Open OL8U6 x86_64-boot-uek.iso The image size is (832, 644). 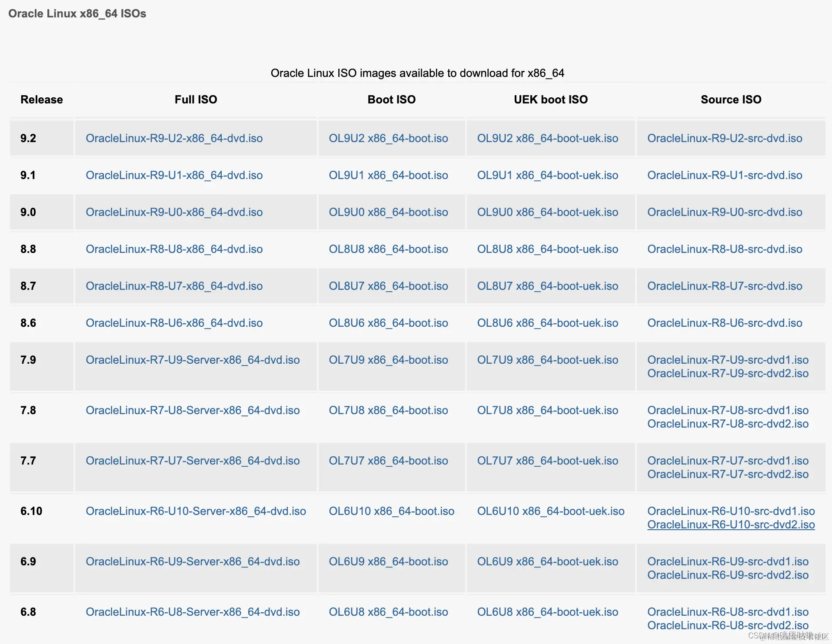click(547, 323)
